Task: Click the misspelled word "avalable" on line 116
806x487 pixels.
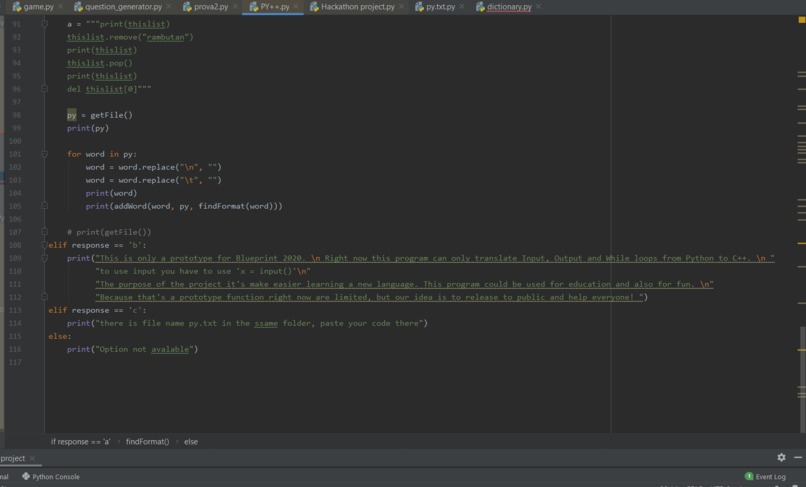Action: pos(170,349)
